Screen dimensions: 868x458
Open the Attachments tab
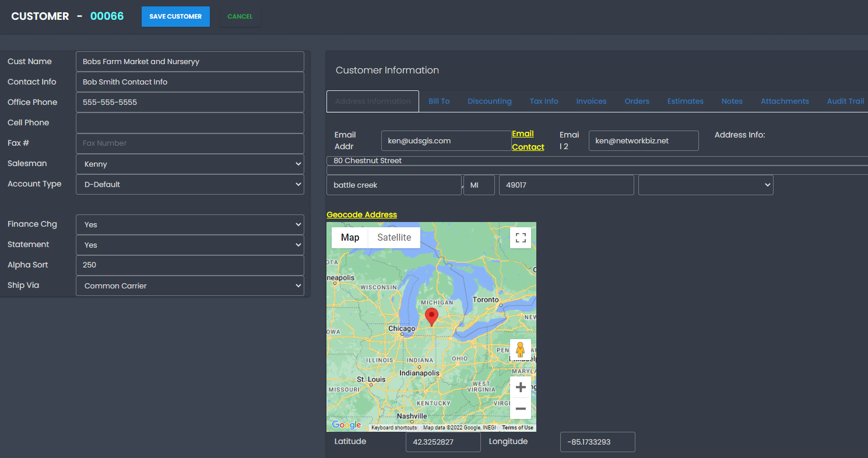[x=785, y=101]
